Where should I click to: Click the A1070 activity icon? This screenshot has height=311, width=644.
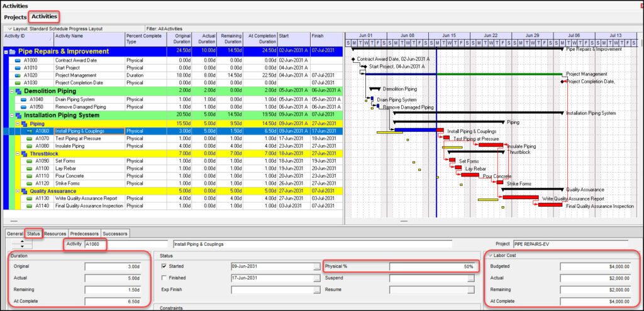[29, 139]
